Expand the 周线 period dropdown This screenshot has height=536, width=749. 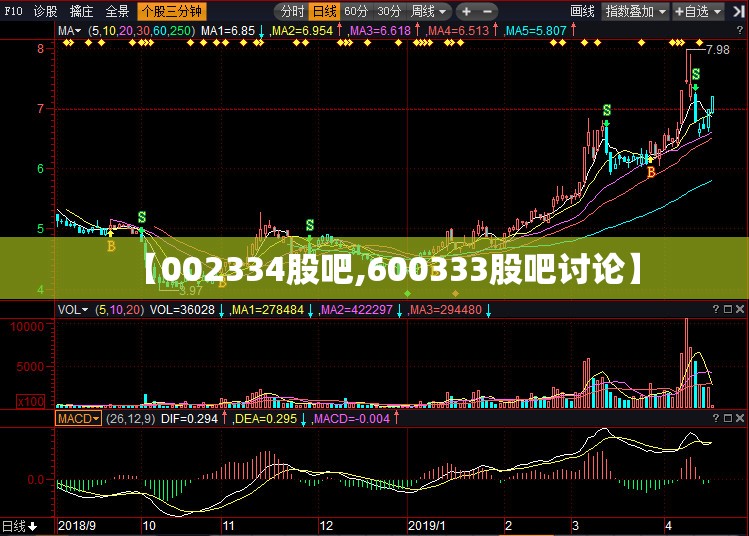click(428, 11)
